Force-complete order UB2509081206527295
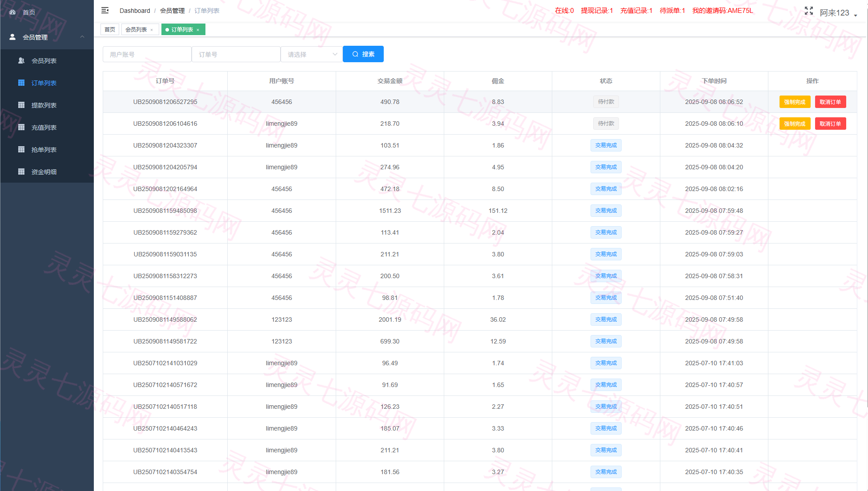Viewport: 868px width, 491px height. 795,102
